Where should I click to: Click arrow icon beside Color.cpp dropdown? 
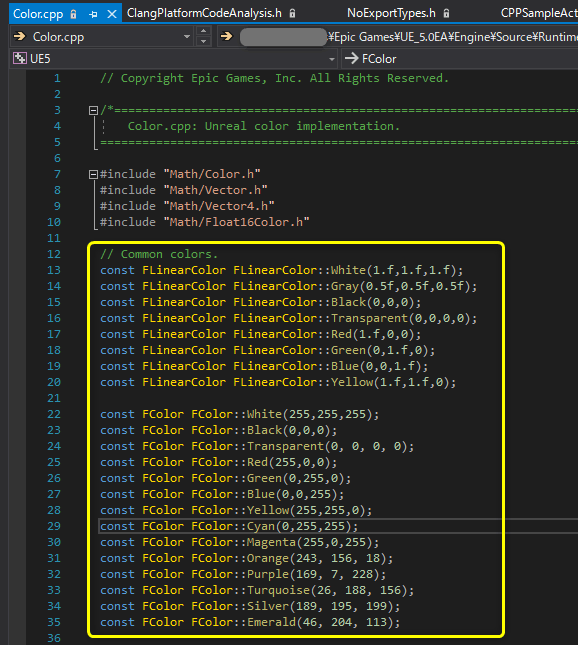19,37
